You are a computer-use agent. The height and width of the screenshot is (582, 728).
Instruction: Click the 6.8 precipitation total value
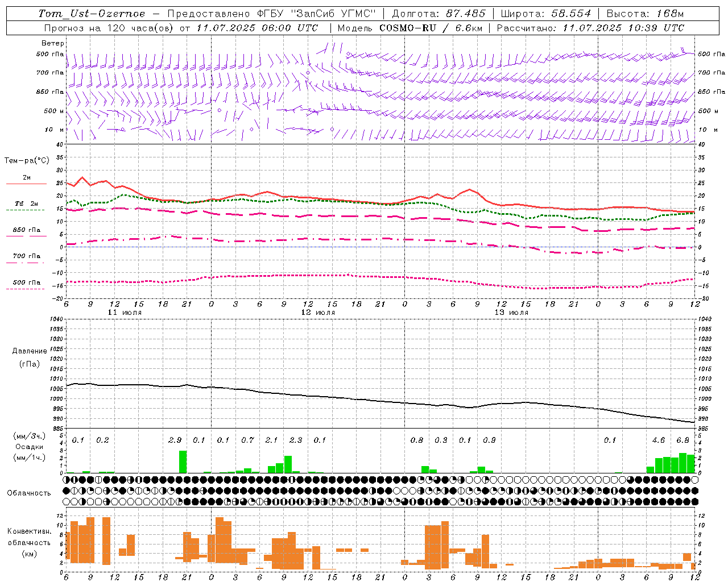[x=682, y=440]
